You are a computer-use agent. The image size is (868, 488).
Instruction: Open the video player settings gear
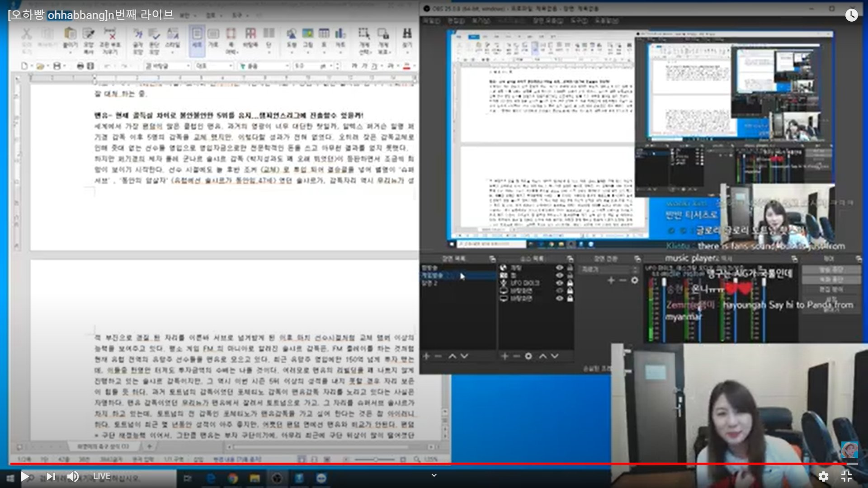click(823, 476)
